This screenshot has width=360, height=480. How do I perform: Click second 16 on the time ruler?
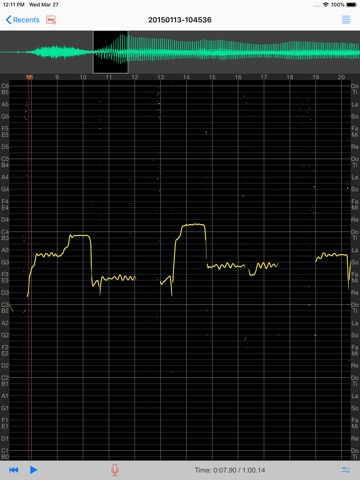click(x=238, y=77)
